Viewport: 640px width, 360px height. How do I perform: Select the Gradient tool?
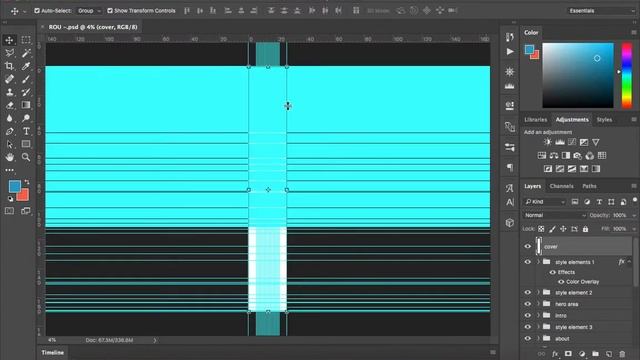(x=26, y=105)
